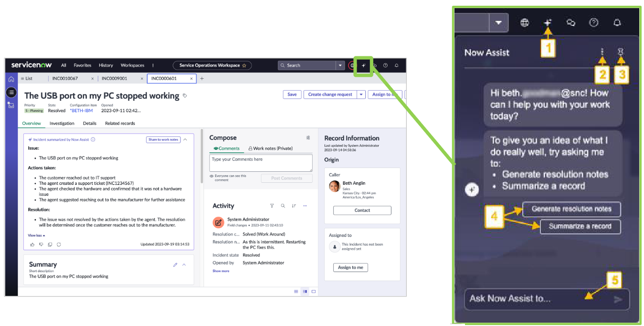Open the All menu
Screen dimensions: 644x326
coord(63,65)
